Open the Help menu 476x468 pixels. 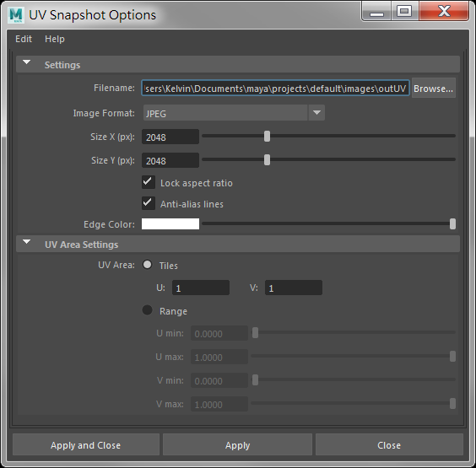55,39
